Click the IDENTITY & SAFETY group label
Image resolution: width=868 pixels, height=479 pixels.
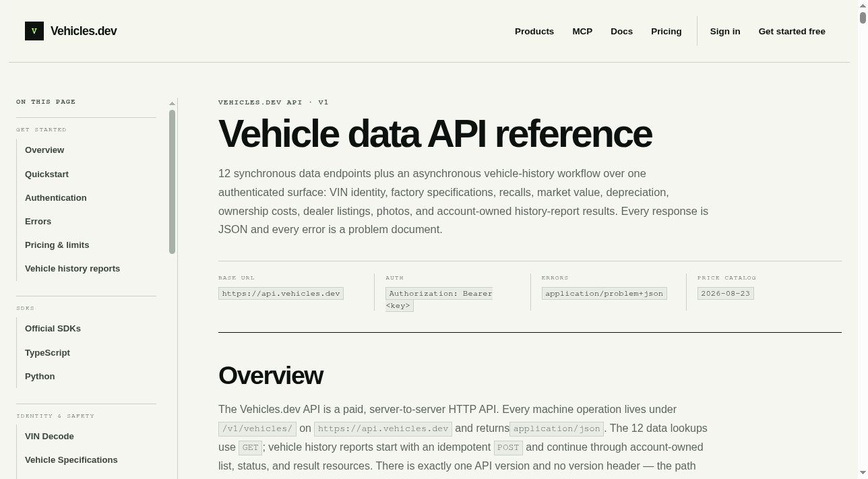pyautogui.click(x=55, y=416)
